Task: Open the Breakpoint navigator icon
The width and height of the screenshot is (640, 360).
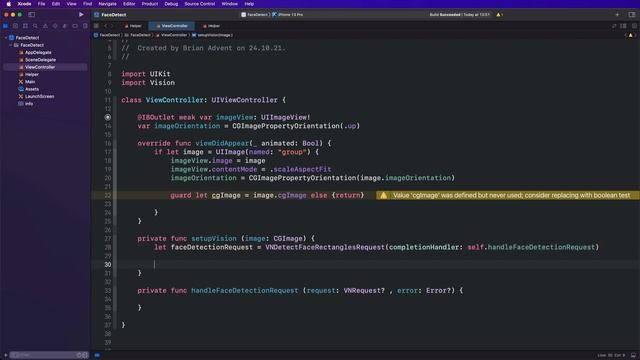Action: point(75,26)
